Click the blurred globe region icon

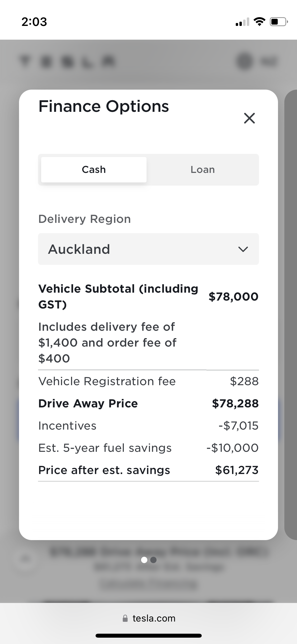[x=244, y=62]
